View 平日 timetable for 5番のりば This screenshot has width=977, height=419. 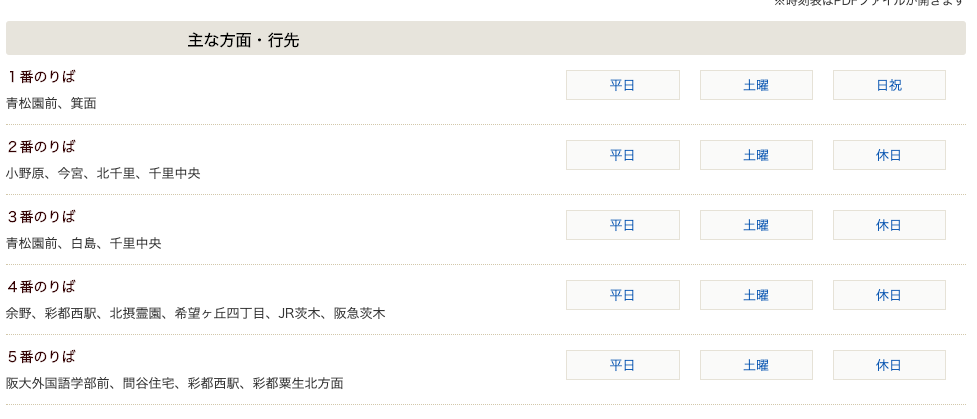tap(622, 365)
